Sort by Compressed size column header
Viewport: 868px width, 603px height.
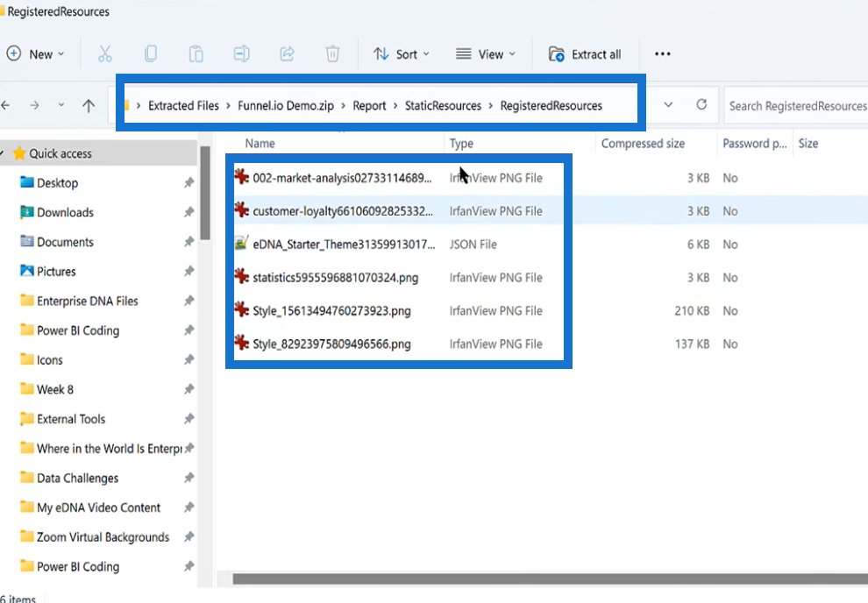tap(643, 143)
